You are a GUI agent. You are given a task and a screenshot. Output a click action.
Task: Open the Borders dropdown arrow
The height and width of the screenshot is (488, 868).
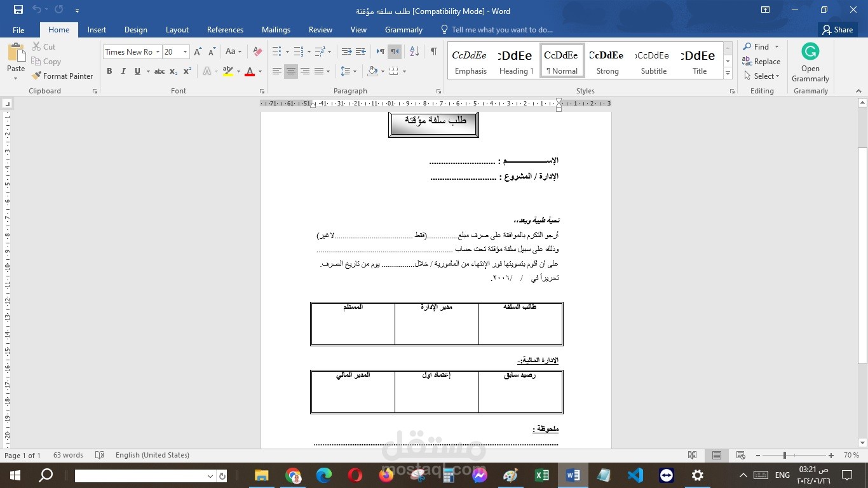click(x=404, y=71)
